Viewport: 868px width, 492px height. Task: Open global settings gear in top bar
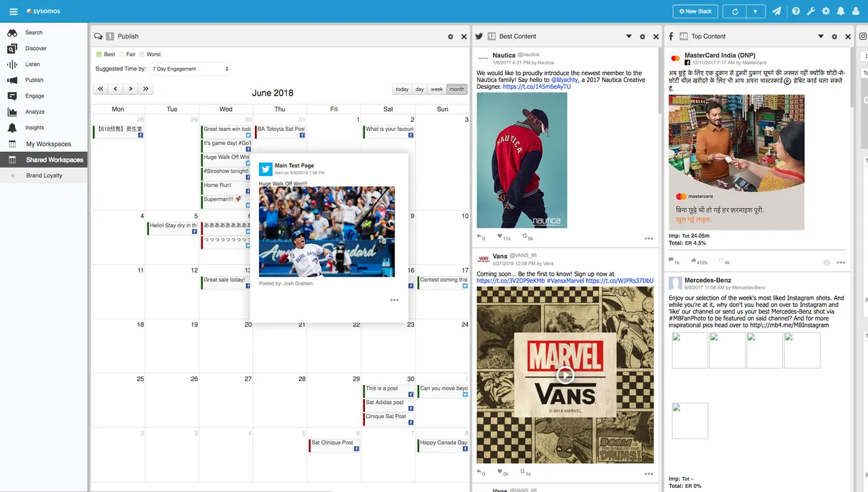click(826, 12)
